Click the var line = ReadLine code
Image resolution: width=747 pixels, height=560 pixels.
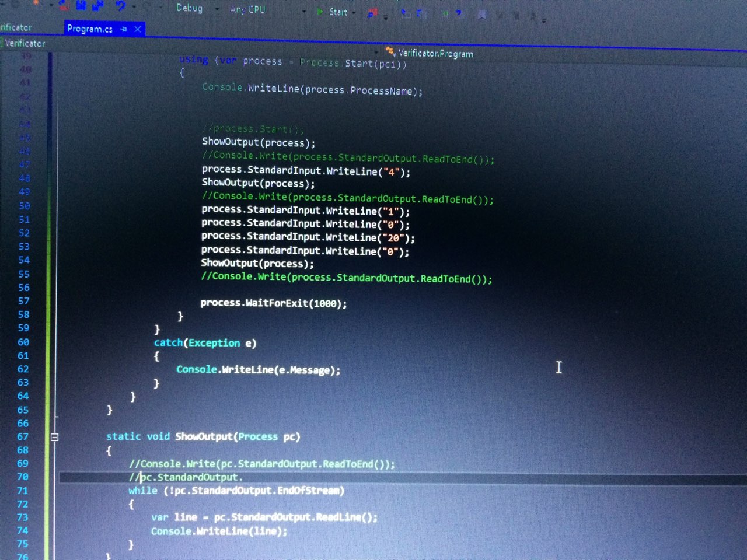(264, 517)
